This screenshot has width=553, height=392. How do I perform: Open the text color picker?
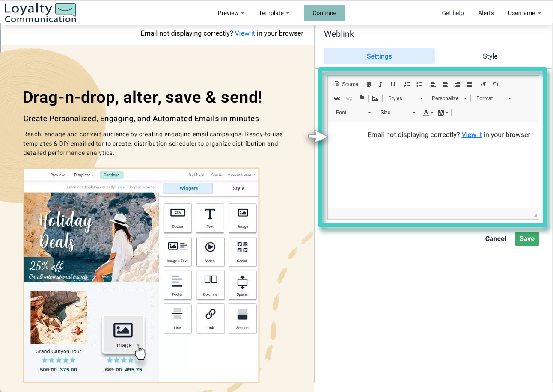click(x=427, y=112)
